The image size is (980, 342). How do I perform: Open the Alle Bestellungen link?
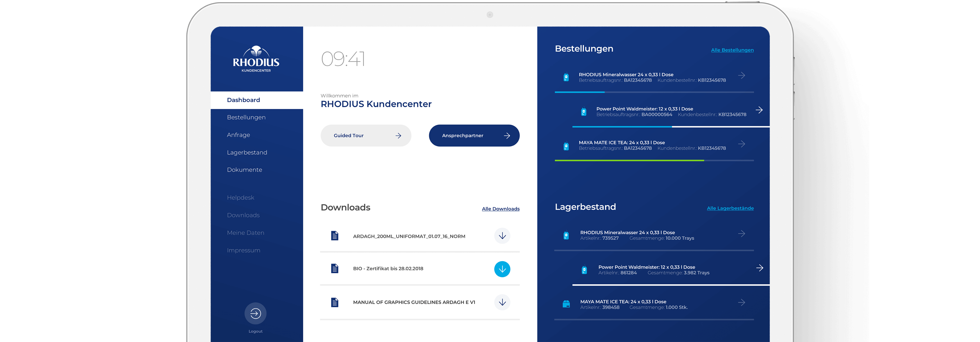coord(732,50)
